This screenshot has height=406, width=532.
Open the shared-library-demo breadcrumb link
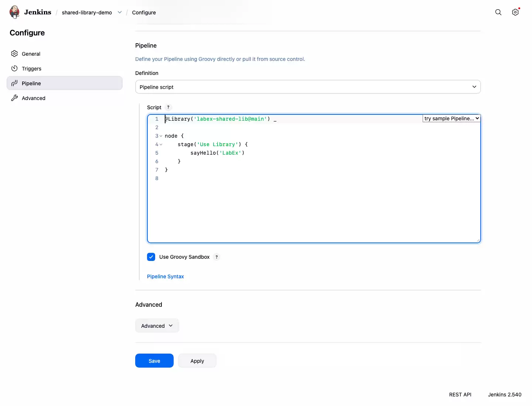point(87,13)
